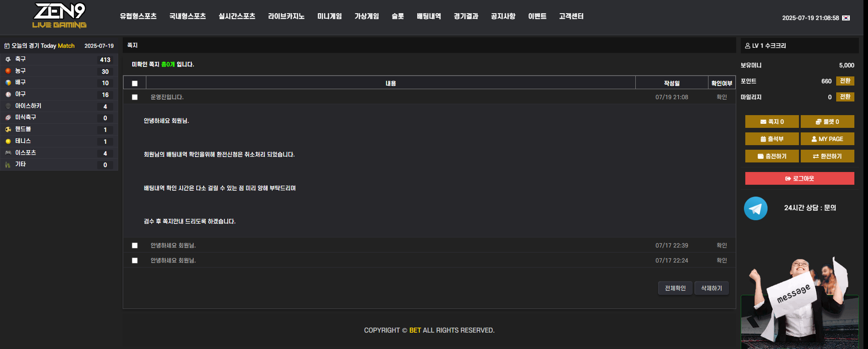
Task: Click the tennis ball icon
Action: coord(8,141)
